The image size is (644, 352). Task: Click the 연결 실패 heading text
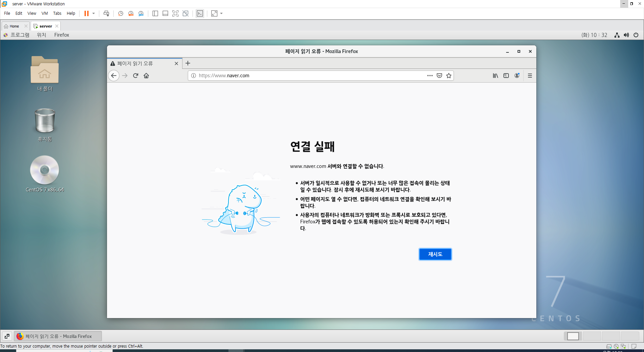pyautogui.click(x=313, y=146)
